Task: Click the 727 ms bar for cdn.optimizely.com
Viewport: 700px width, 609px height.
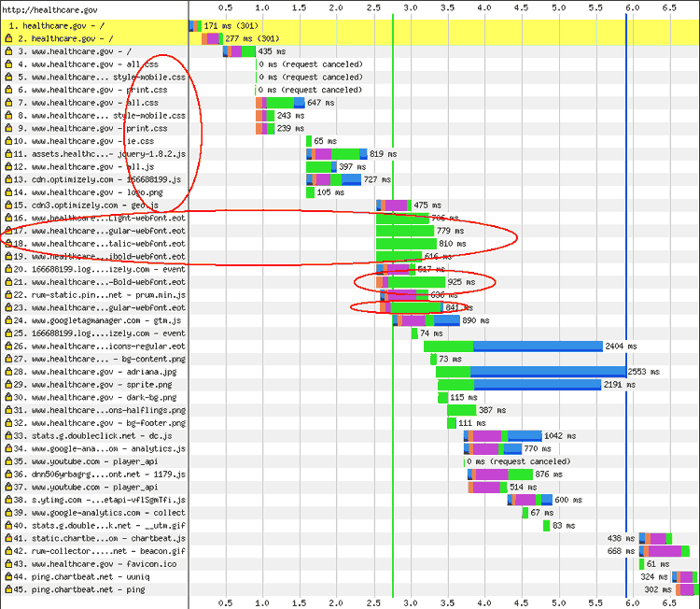Action: (333, 179)
